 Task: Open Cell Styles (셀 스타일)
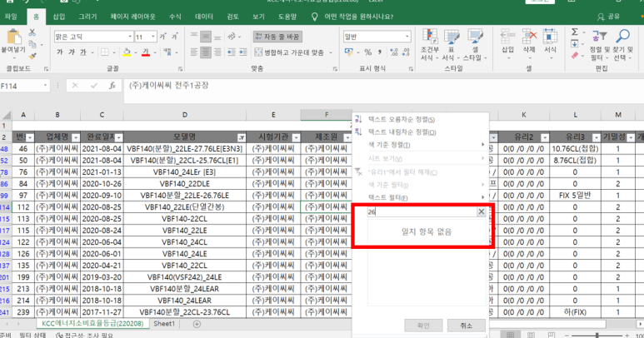tap(475, 45)
